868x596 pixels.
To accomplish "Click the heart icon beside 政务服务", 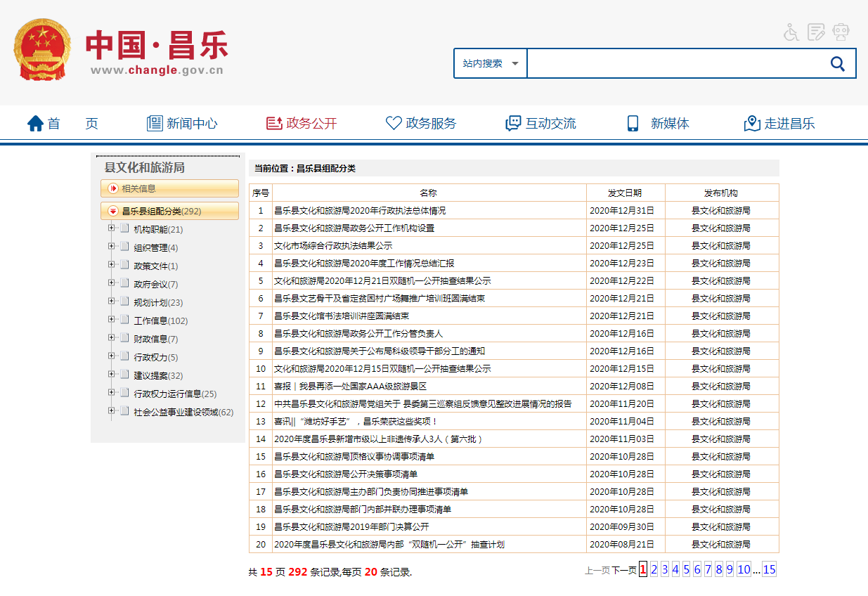I will pos(394,124).
